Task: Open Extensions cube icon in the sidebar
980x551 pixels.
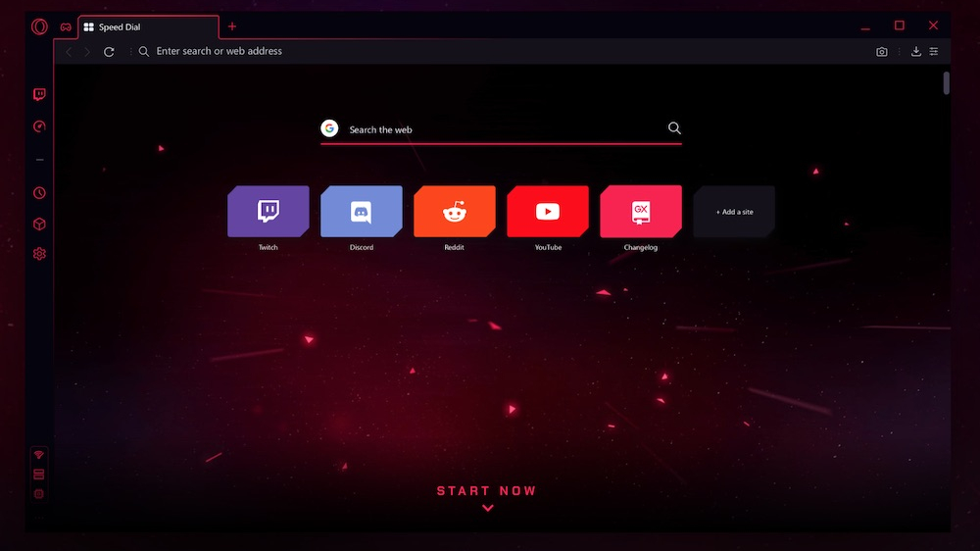Action: coord(39,224)
